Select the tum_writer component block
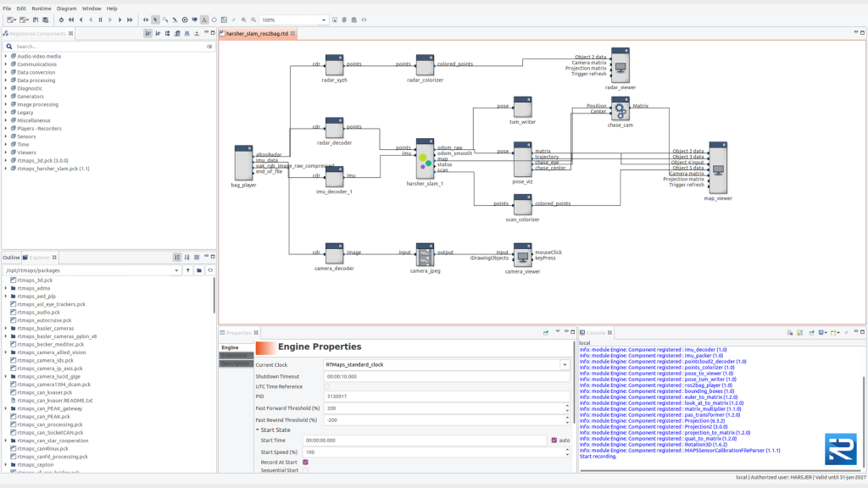868x488 pixels. pos(522,107)
